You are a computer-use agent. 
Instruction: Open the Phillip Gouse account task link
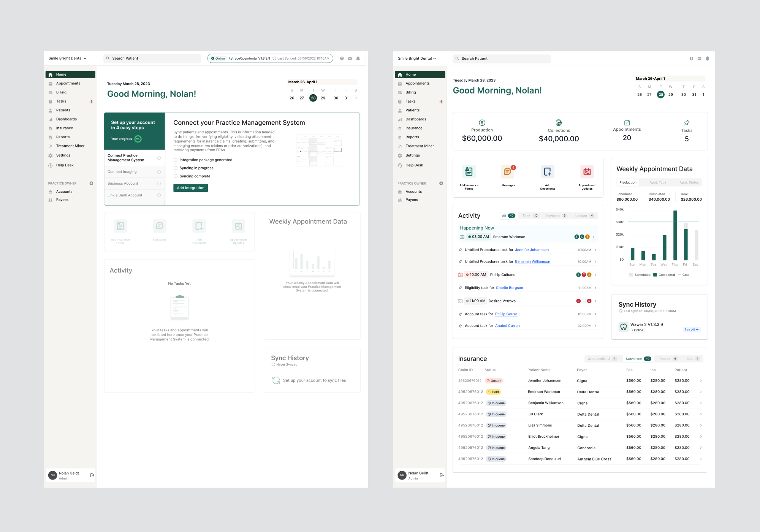[506, 314]
